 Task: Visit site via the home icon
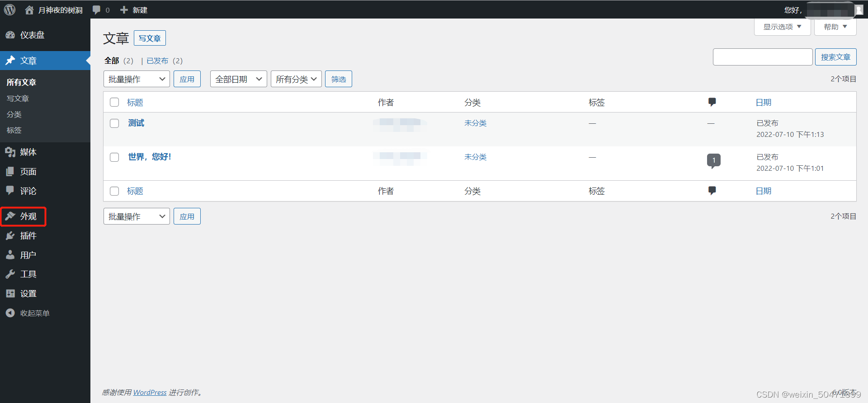(29, 10)
